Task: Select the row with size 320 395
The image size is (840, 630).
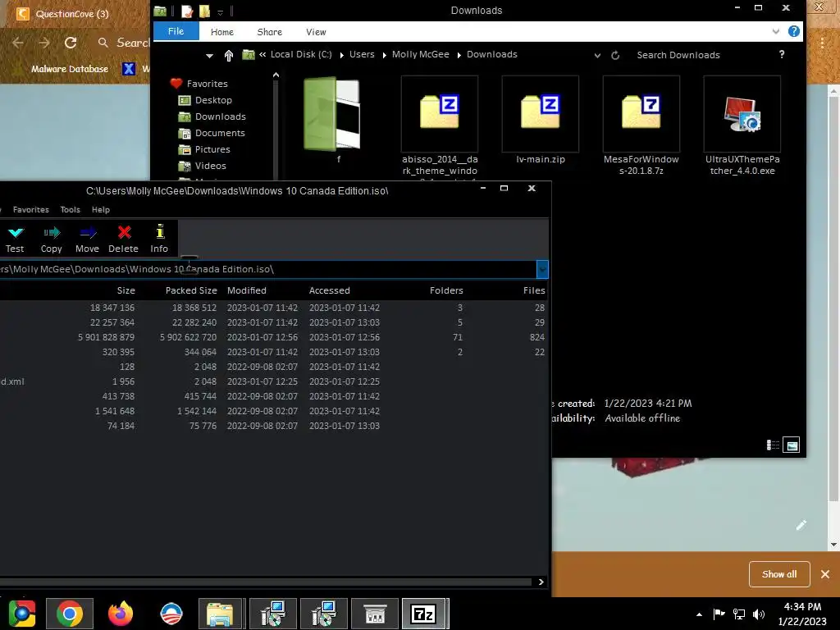Action: pos(273,352)
